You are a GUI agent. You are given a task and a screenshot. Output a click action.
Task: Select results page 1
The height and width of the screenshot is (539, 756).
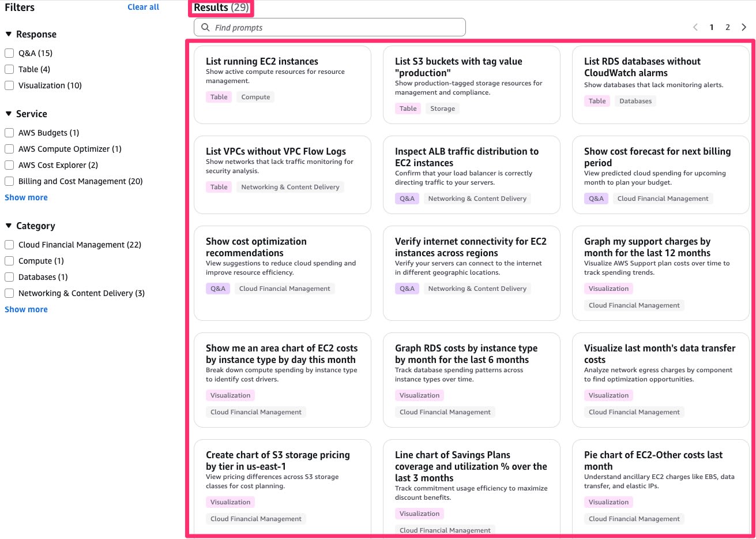pos(712,27)
